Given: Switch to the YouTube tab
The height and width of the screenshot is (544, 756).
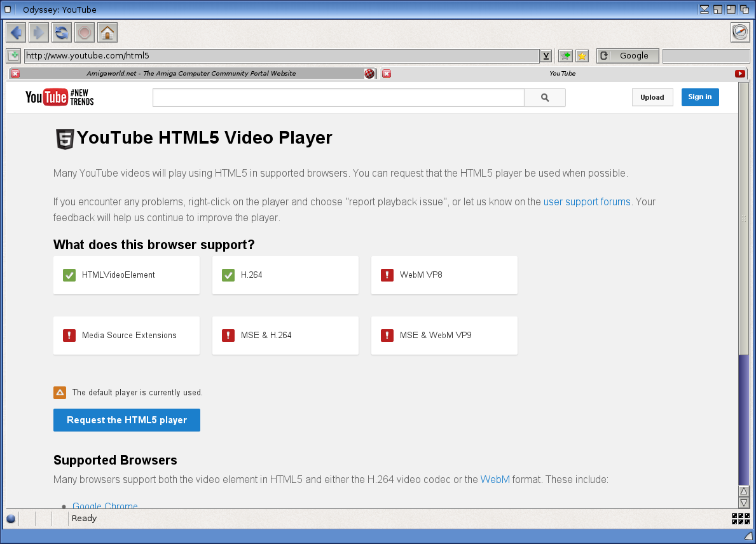Looking at the screenshot, I should click(x=563, y=74).
